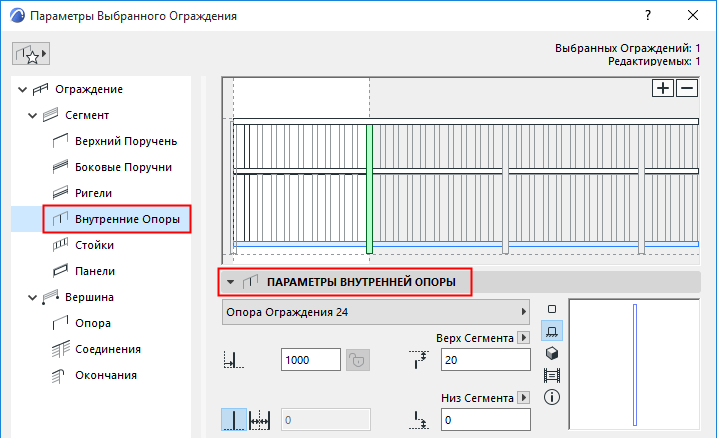Toggle the proportion lock icon
This screenshot has width=717, height=438.
358,360
